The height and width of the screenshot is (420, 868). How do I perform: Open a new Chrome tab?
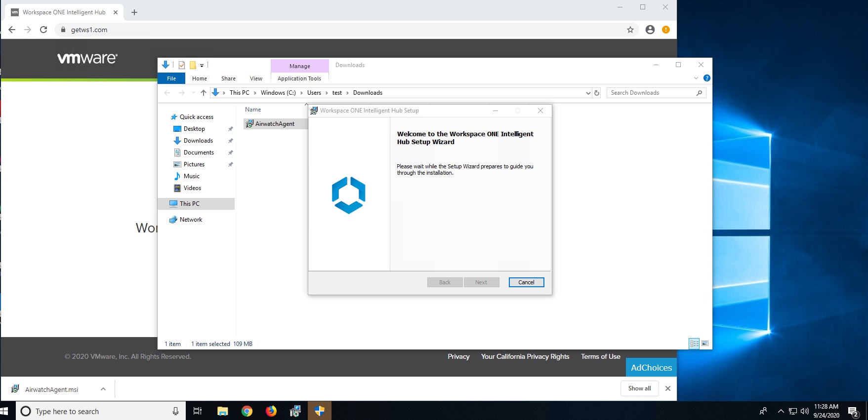click(134, 12)
